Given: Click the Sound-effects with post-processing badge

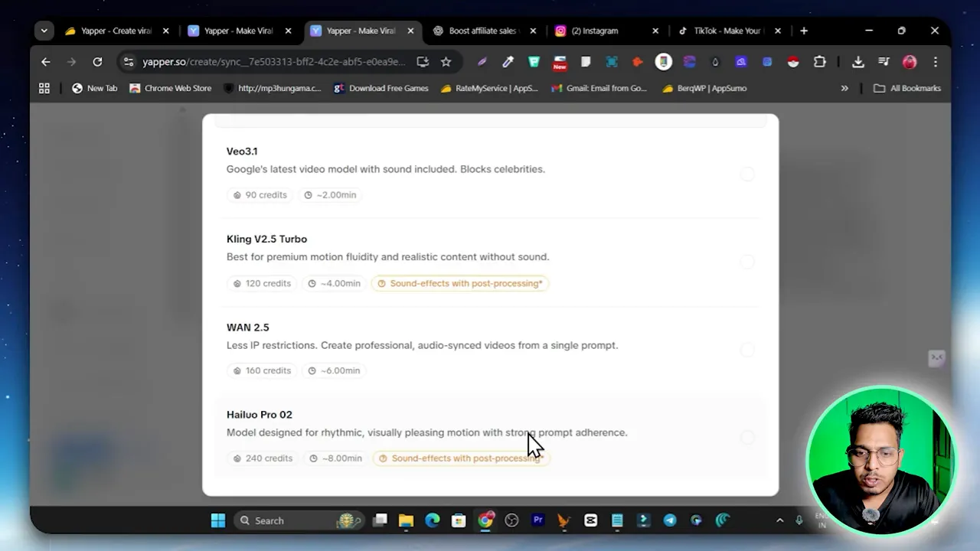Looking at the screenshot, I should 459,283.
